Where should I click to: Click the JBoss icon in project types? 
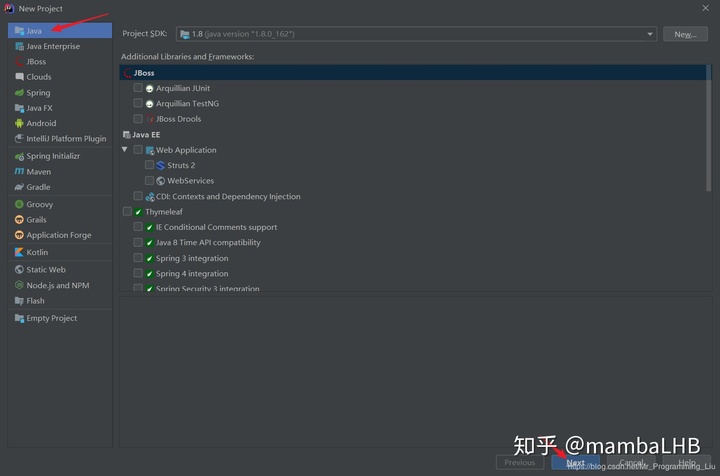point(19,62)
